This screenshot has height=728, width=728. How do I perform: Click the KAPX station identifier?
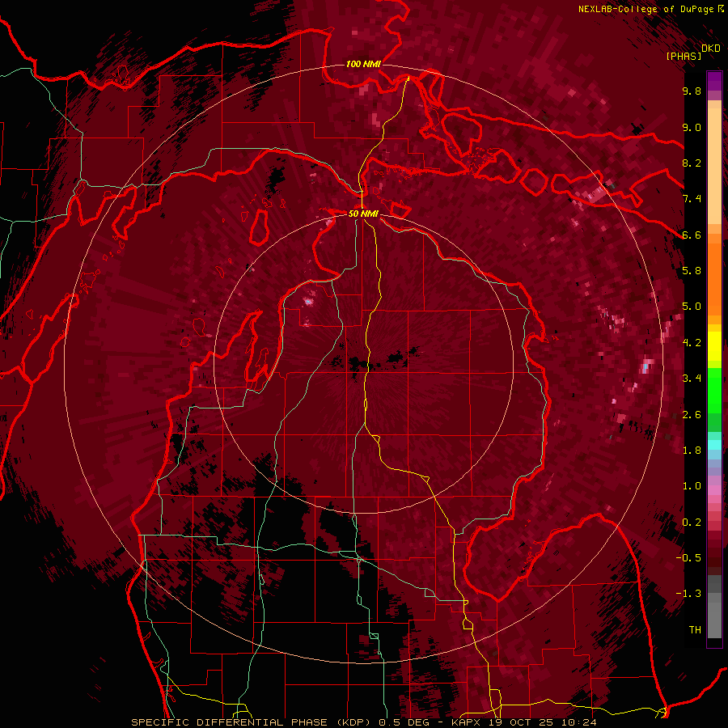(467, 722)
